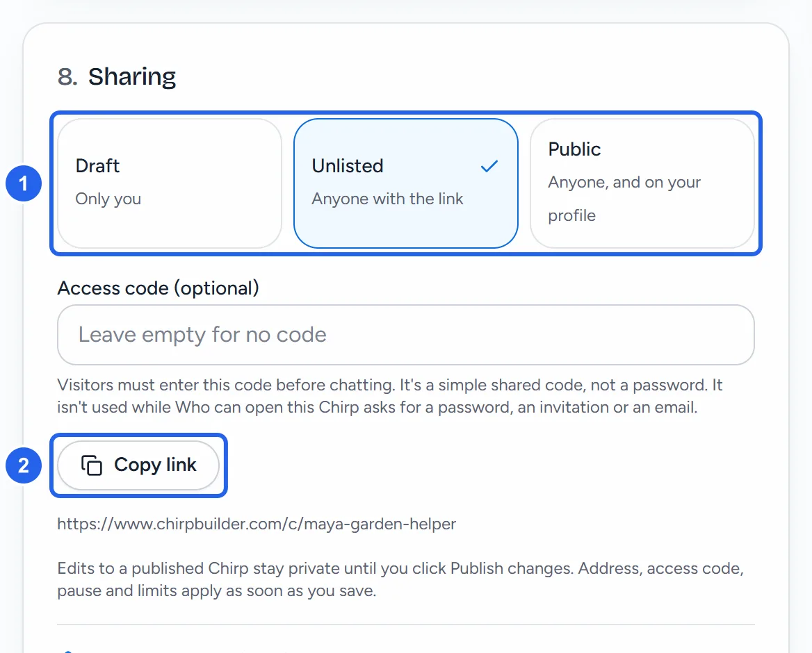Select the Unlisted sharing option
812x653 pixels.
pyautogui.click(x=406, y=183)
